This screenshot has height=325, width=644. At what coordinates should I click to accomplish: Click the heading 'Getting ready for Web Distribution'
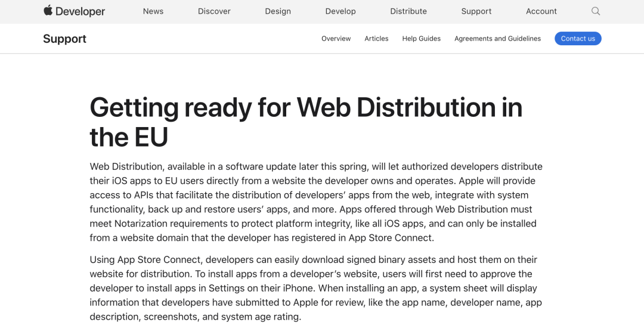(306, 122)
